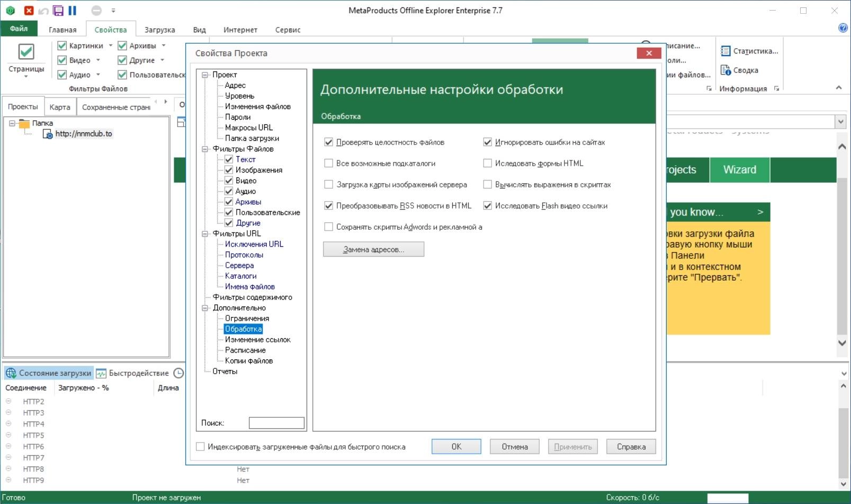The width and height of the screenshot is (851, 504).
Task: Enable Индексировать загруженные файлы checkbox
Action: click(x=200, y=446)
